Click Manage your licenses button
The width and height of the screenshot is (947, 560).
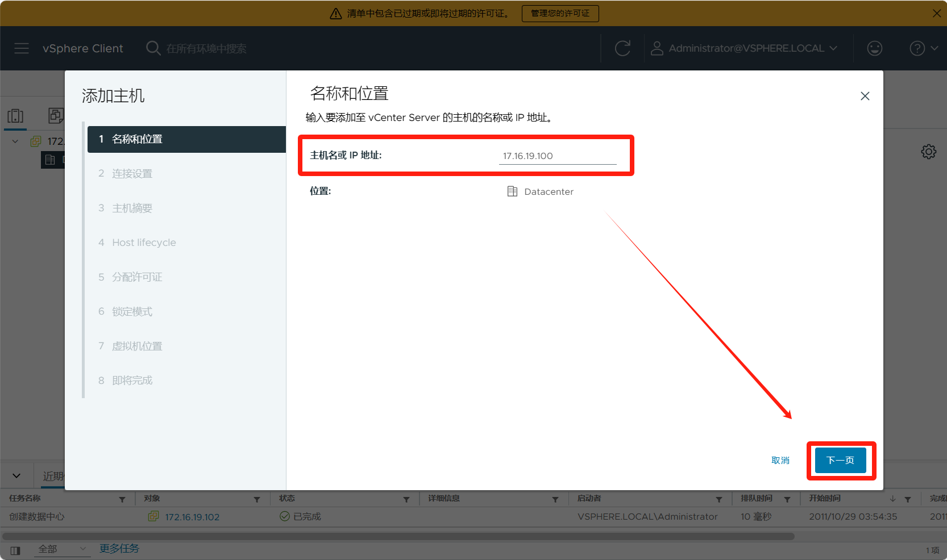tap(560, 13)
